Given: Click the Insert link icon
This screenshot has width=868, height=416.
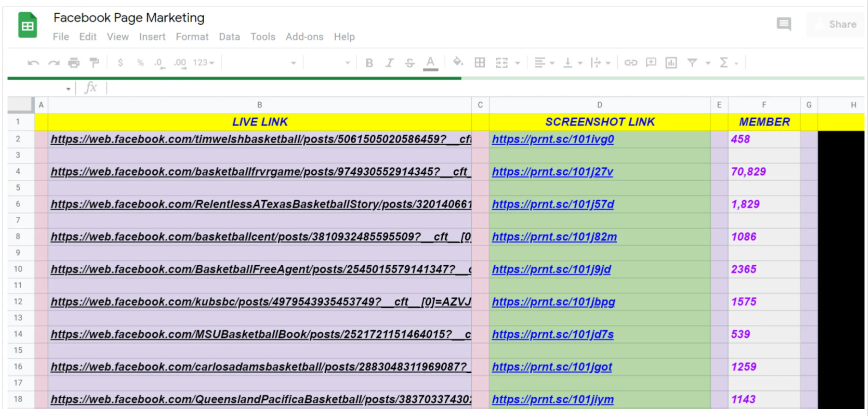Looking at the screenshot, I should point(630,63).
